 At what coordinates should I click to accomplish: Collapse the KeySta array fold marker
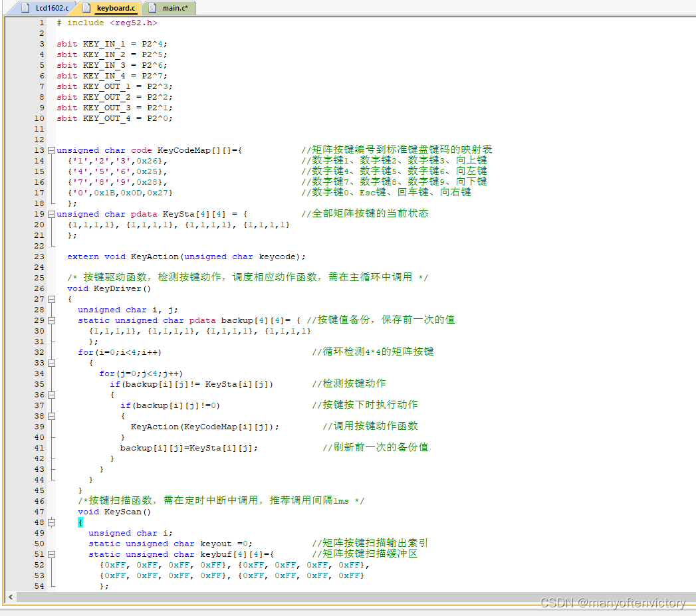pyautogui.click(x=51, y=215)
